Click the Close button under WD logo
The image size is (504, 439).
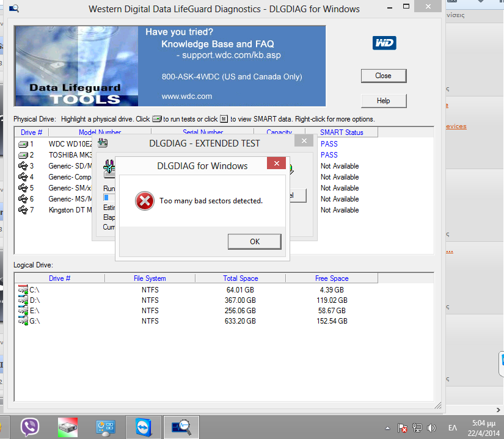coord(384,76)
